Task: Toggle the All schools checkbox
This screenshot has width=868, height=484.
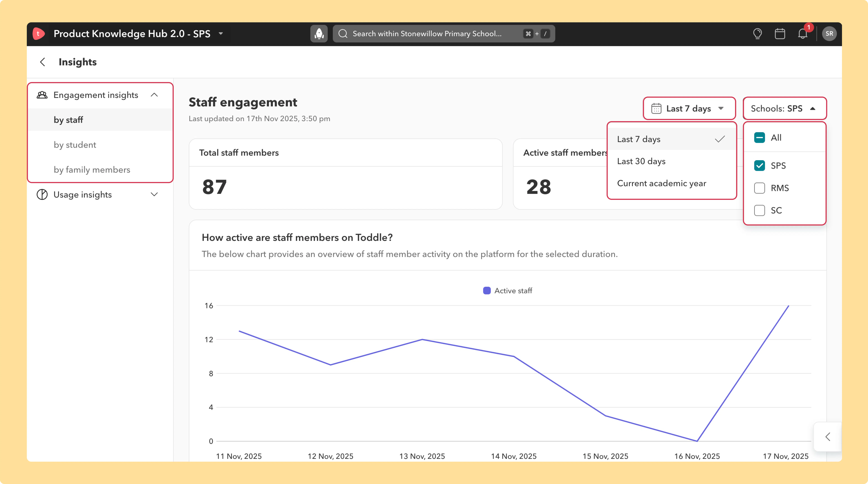Action: pos(759,138)
